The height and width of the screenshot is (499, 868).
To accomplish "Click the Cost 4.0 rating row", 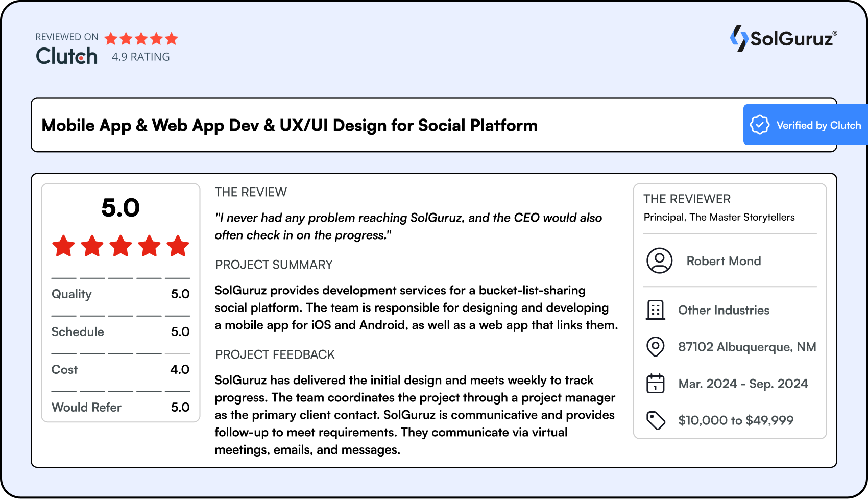I will coord(120,369).
